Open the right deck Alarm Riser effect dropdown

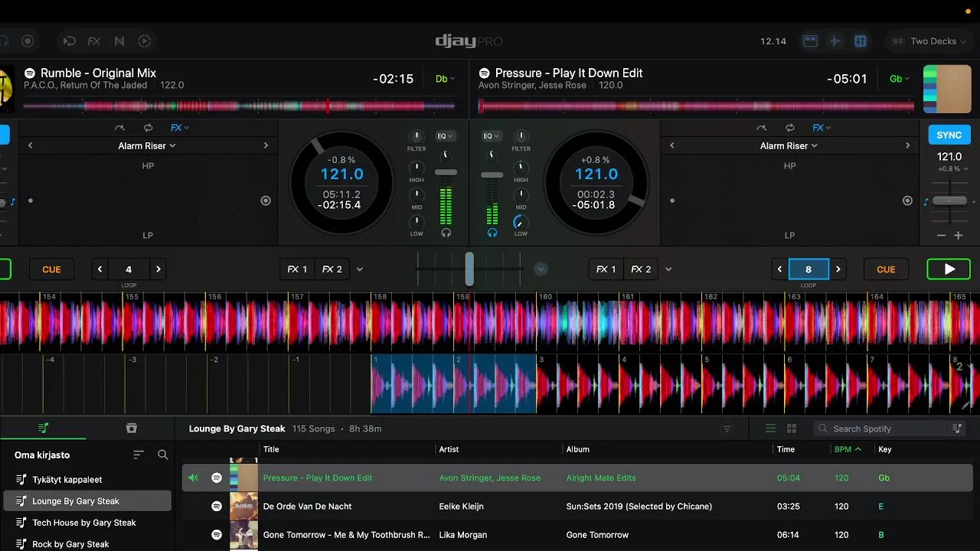[x=789, y=145]
